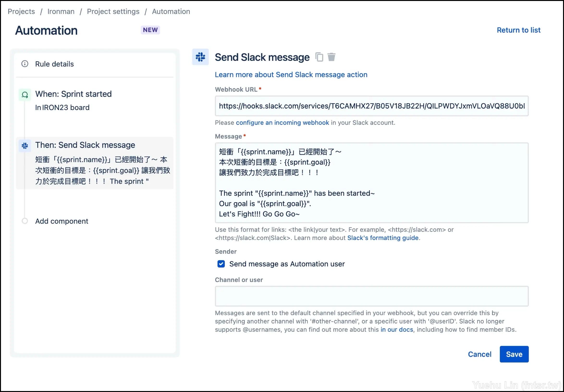The height and width of the screenshot is (392, 564).
Task: Click the Channel or user field
Action: click(x=372, y=296)
